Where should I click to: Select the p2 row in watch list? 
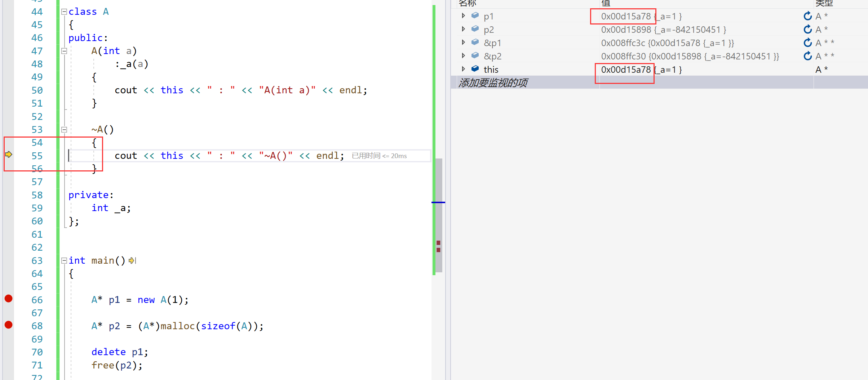489,30
